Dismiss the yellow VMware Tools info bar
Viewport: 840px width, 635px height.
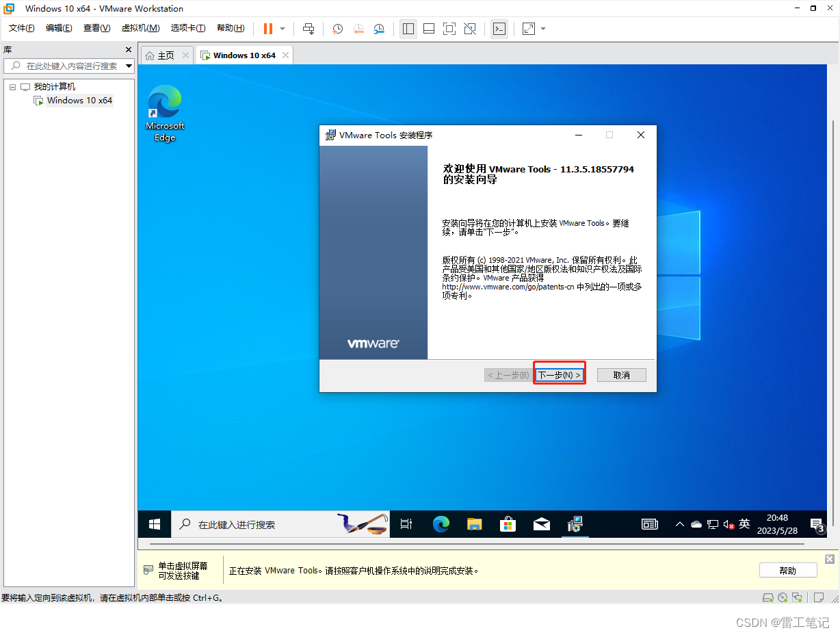click(830, 559)
